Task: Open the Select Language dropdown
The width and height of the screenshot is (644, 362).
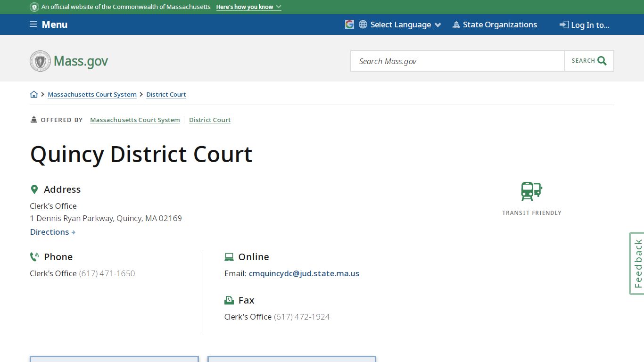Action: pos(400,25)
